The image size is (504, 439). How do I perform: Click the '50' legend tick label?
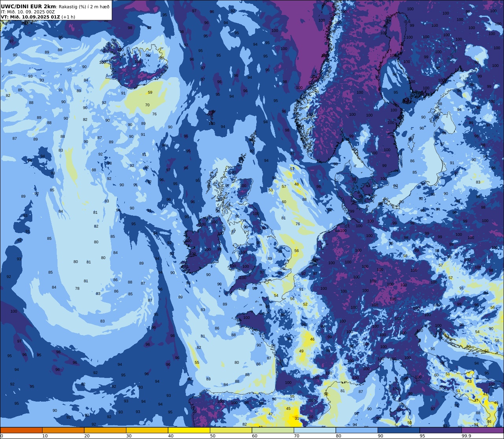213,436
